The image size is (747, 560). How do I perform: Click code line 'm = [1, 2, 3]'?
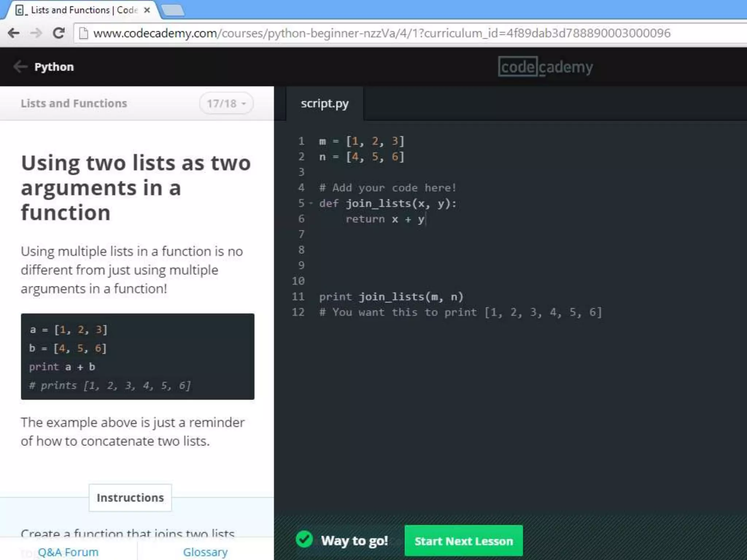(361, 141)
